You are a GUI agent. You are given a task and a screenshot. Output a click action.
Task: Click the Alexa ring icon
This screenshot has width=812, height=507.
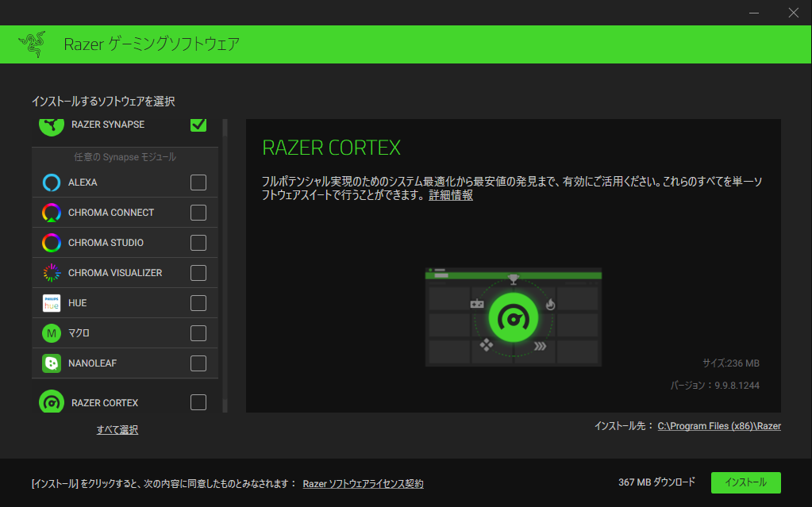(52, 182)
